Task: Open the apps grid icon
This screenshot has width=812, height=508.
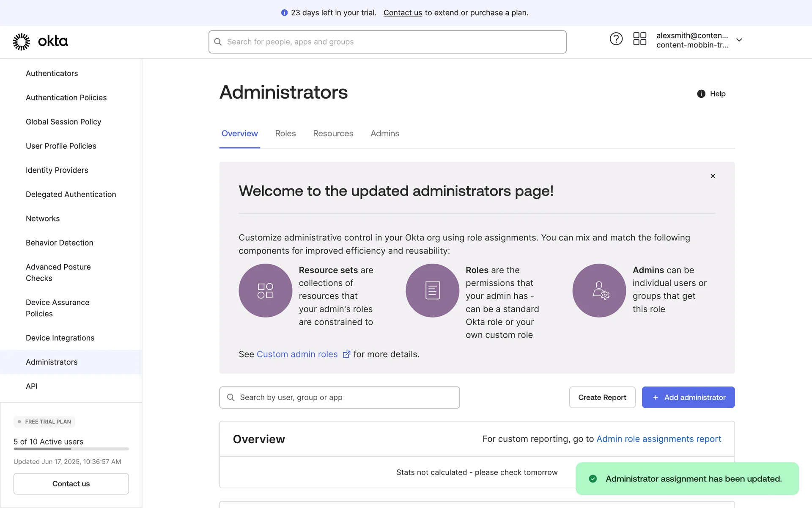Action: point(639,39)
